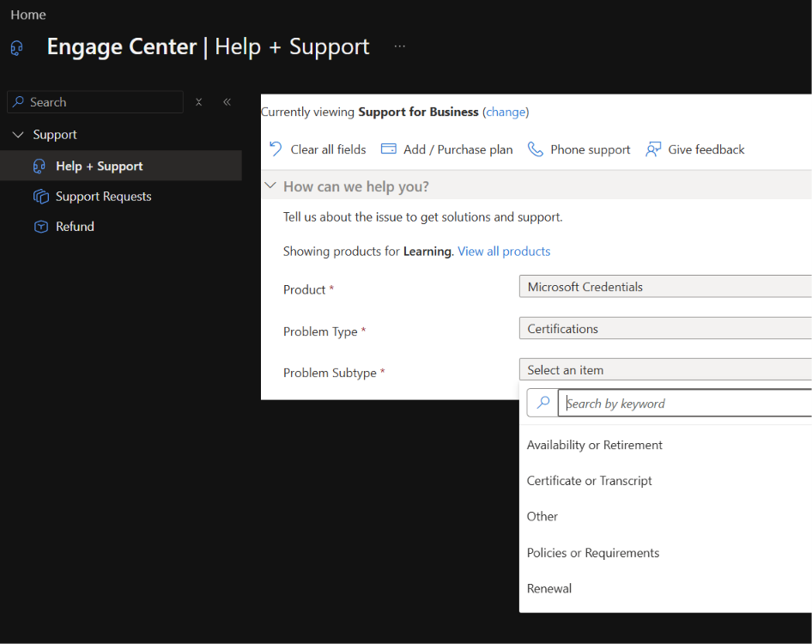Image resolution: width=812 pixels, height=644 pixels.
Task: Click the Clear all fields undo icon
Action: pos(276,149)
